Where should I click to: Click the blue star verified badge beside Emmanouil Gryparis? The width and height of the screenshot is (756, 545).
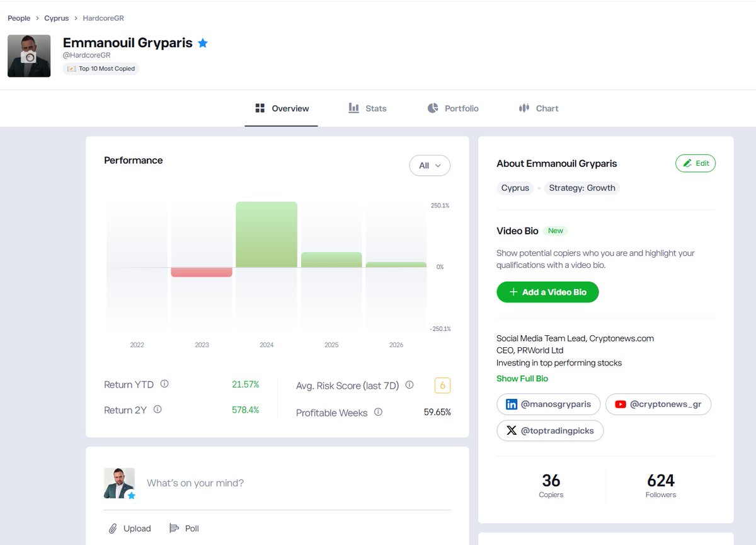tap(203, 43)
